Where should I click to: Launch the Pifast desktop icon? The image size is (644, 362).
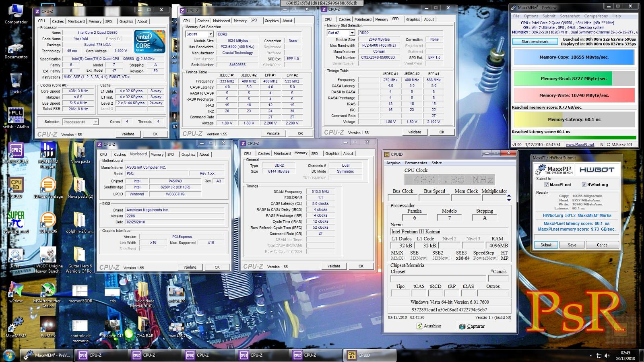(x=16, y=257)
